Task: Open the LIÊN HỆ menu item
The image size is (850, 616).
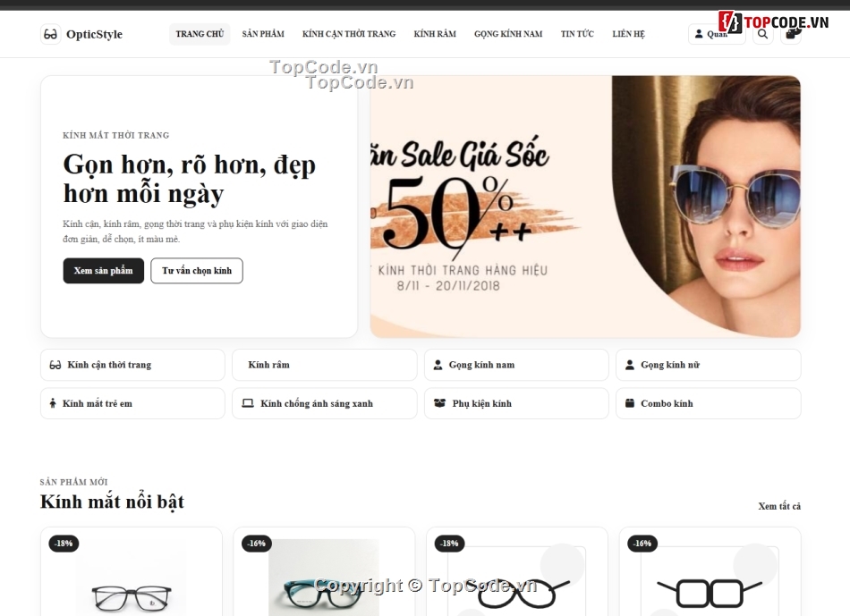Action: (628, 34)
